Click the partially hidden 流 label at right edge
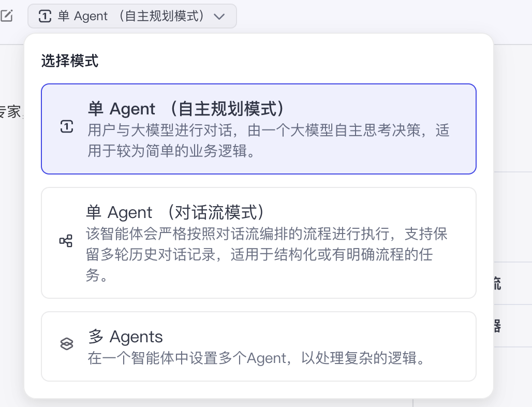 click(x=497, y=283)
